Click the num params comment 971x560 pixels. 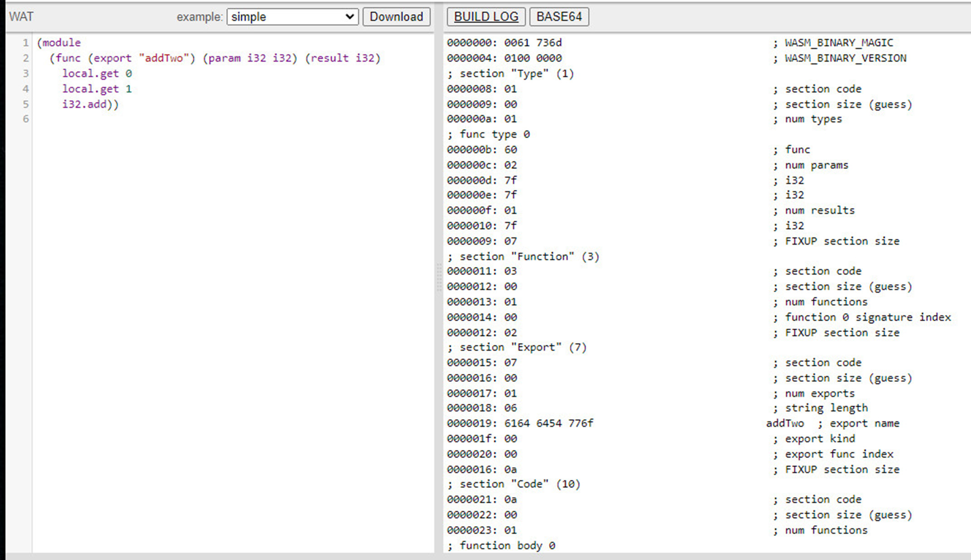coord(811,165)
